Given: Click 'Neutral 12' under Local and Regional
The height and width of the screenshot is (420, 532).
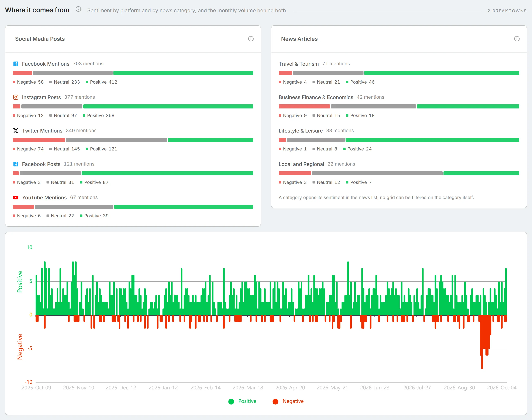Looking at the screenshot, I should coord(326,182).
